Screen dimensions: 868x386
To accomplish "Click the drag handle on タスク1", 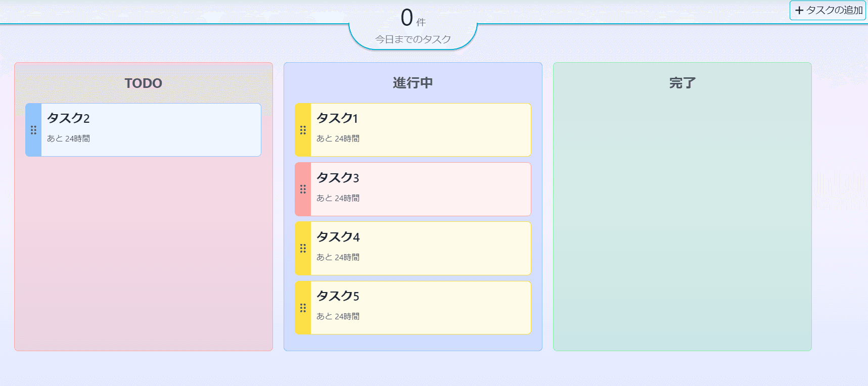I will [303, 130].
